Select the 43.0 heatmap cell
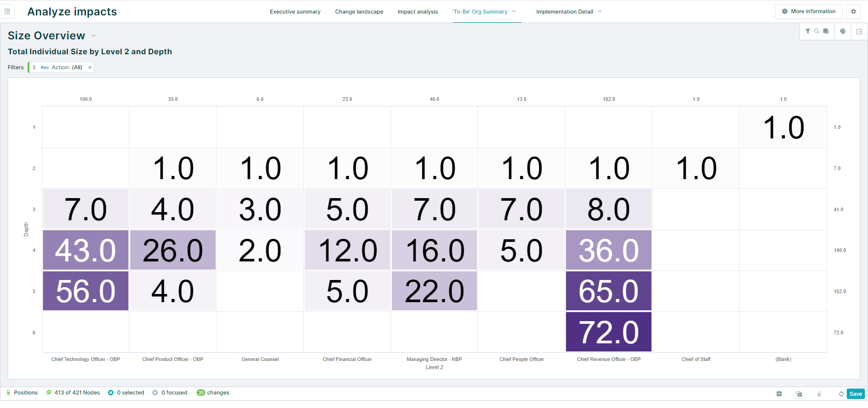 [85, 250]
